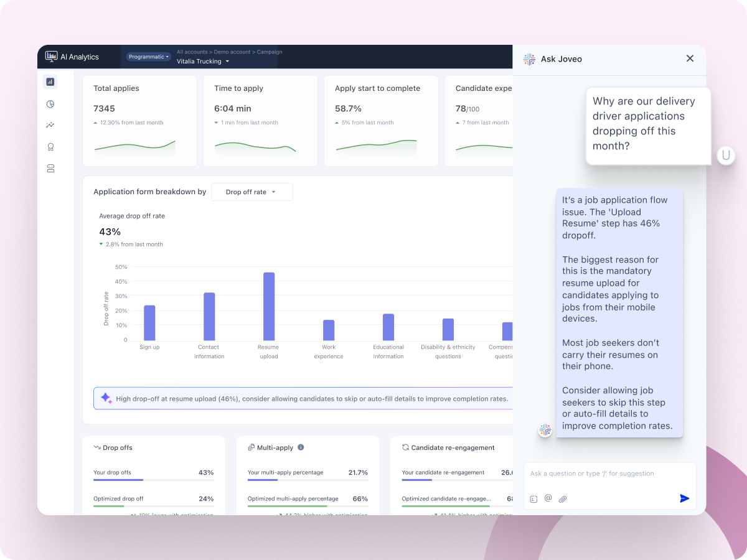Click the All accounts breadcrumb
This screenshot has height=560, width=747.
(x=193, y=52)
